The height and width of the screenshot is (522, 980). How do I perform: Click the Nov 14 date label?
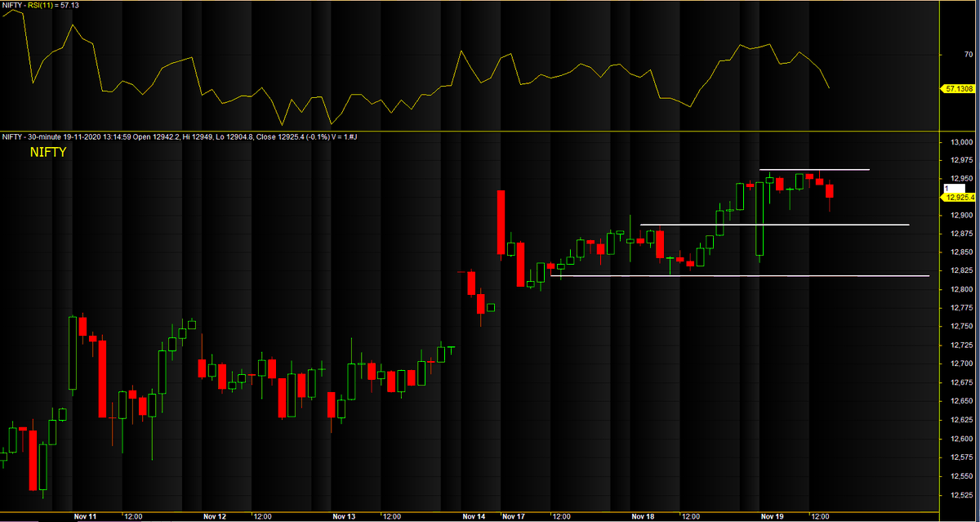pyautogui.click(x=474, y=517)
